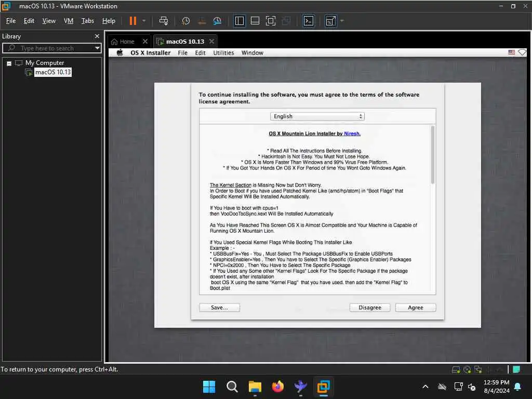Click the Disagree button
Viewport: 532px width, 399px height.
[x=370, y=308]
